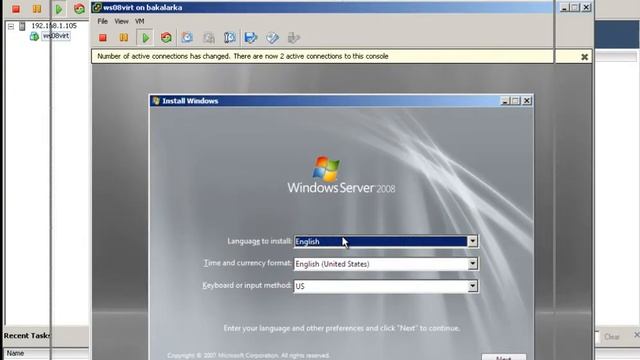Collapse the 192.168.1.105 host tree node
Viewport: 640px width, 360px height.
click(x=11, y=26)
